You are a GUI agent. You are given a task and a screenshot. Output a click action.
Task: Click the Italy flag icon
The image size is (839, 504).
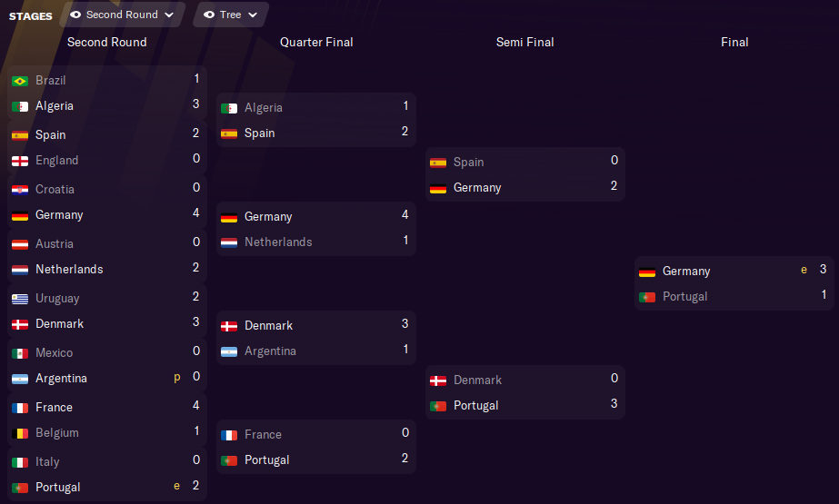(20, 462)
